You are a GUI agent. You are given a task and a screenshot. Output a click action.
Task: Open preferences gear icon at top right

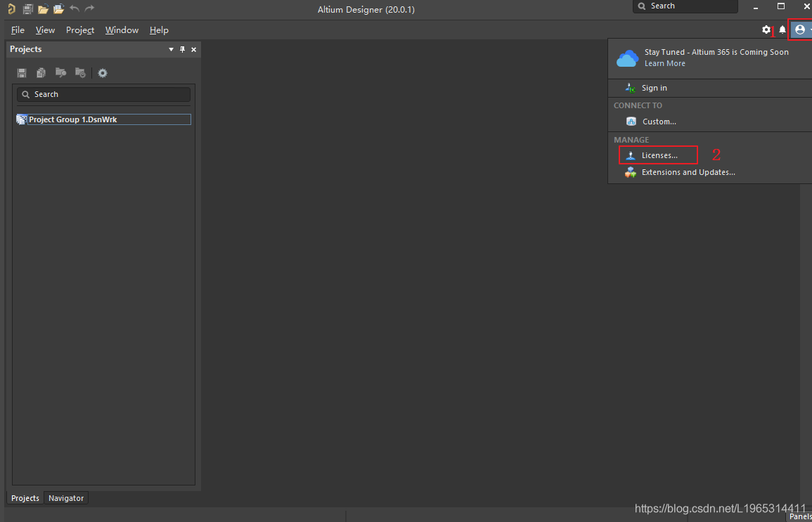pos(766,30)
